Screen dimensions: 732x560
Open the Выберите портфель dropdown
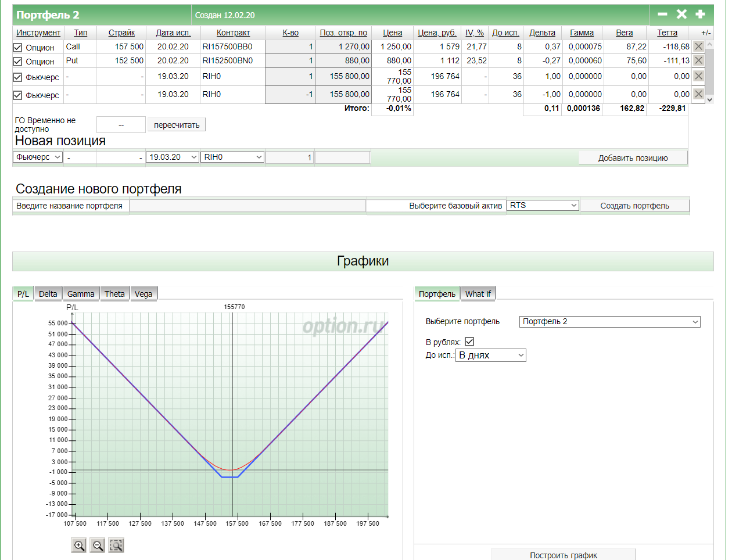tap(609, 321)
